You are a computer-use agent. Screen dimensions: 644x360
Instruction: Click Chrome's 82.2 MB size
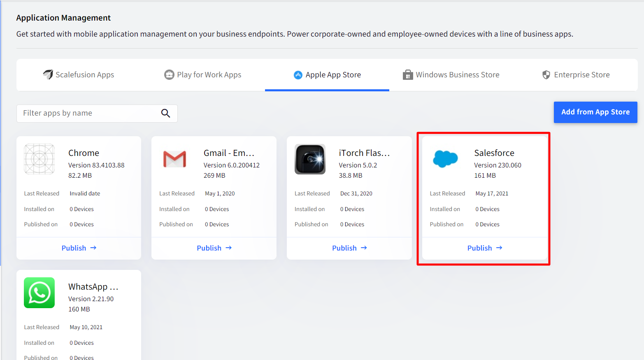[x=80, y=175]
